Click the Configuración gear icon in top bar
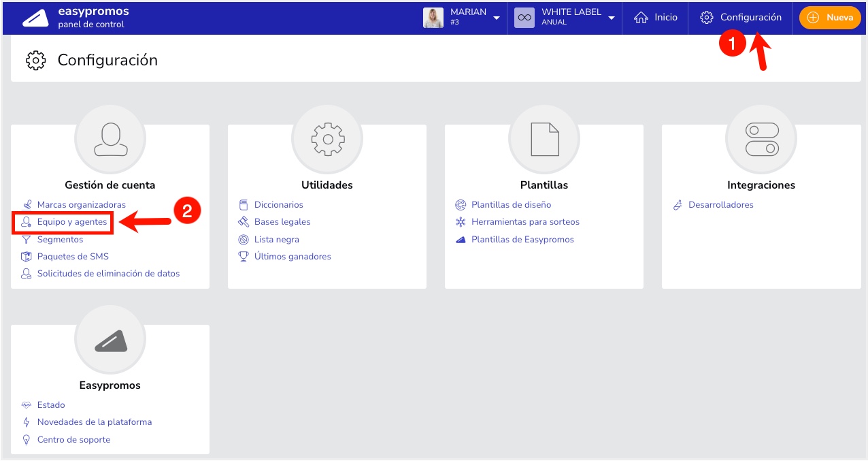Viewport: 868px width, 461px height. coord(707,18)
